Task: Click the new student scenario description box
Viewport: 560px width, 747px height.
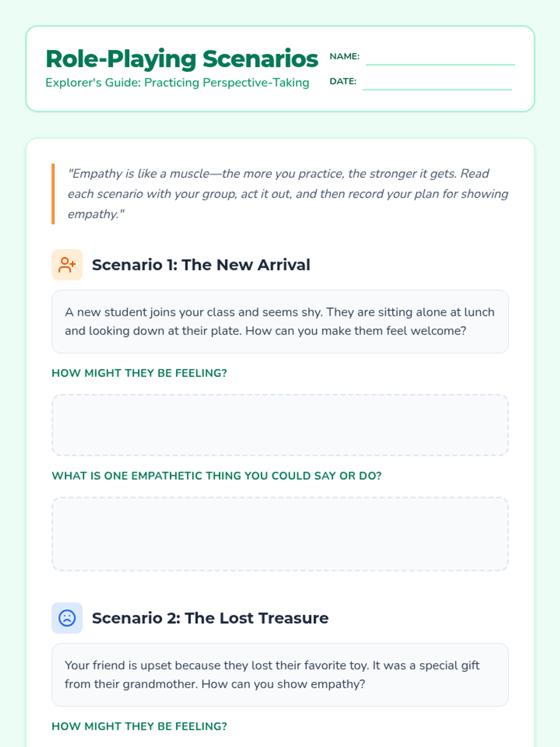Action: point(280,322)
